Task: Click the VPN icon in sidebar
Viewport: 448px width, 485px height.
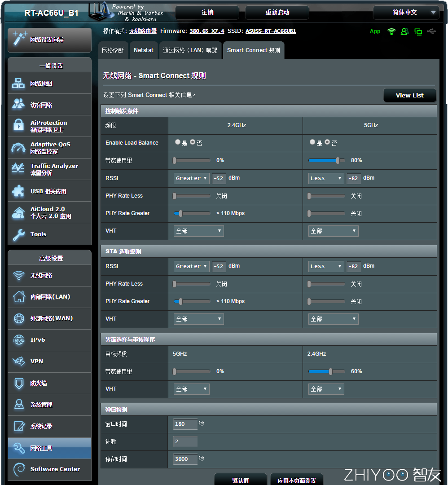Action: coord(19,361)
